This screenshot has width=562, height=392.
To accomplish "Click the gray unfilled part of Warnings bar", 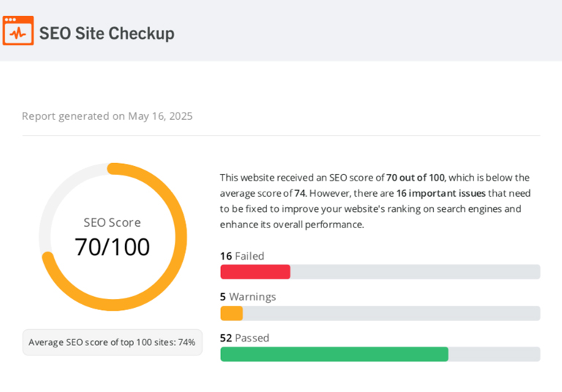I will tap(391, 313).
